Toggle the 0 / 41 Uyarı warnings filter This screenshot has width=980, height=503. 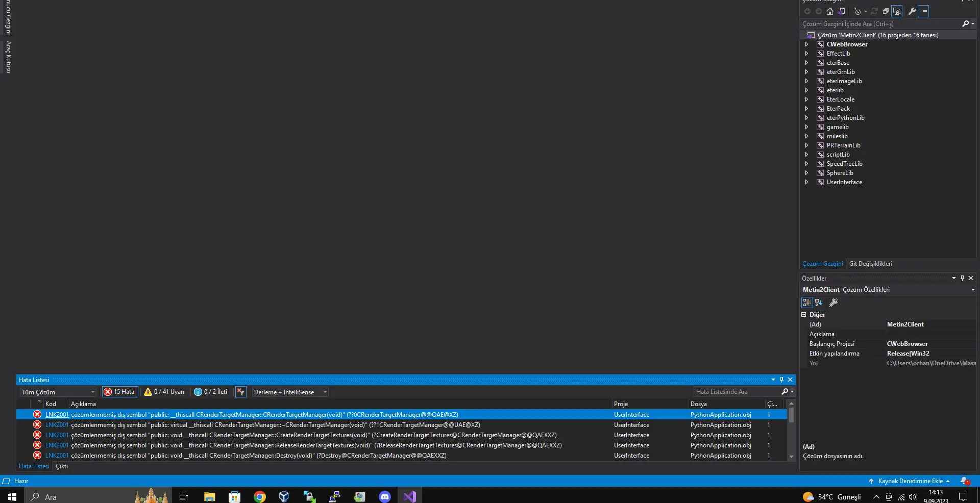(164, 392)
